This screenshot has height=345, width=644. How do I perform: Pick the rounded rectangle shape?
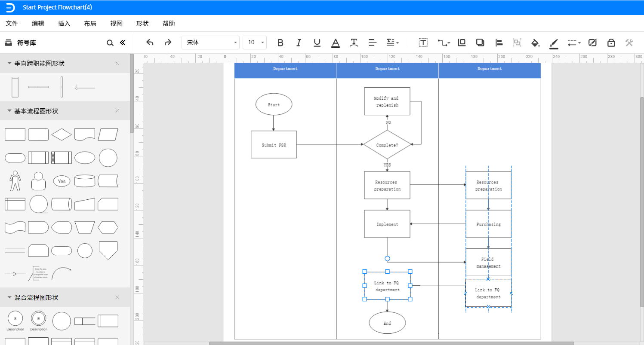tap(38, 134)
